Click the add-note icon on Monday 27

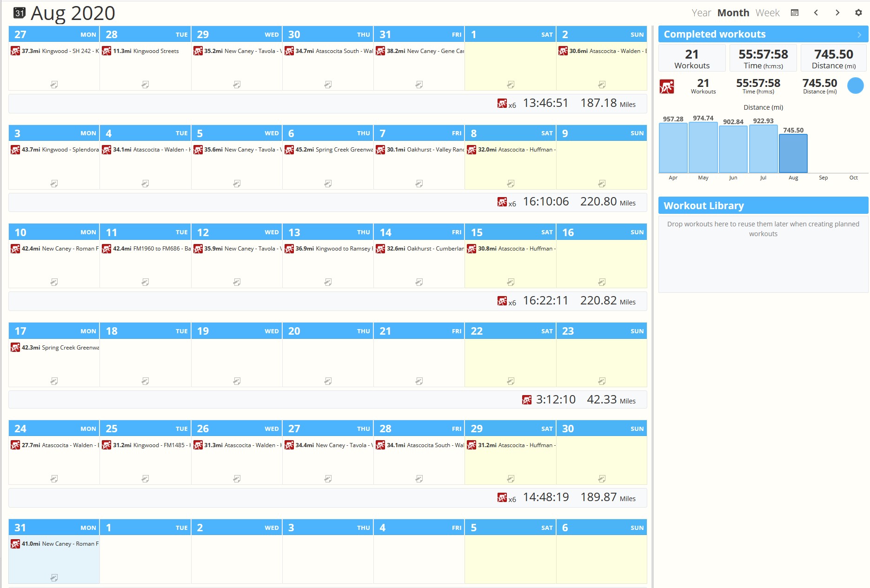coord(54,85)
